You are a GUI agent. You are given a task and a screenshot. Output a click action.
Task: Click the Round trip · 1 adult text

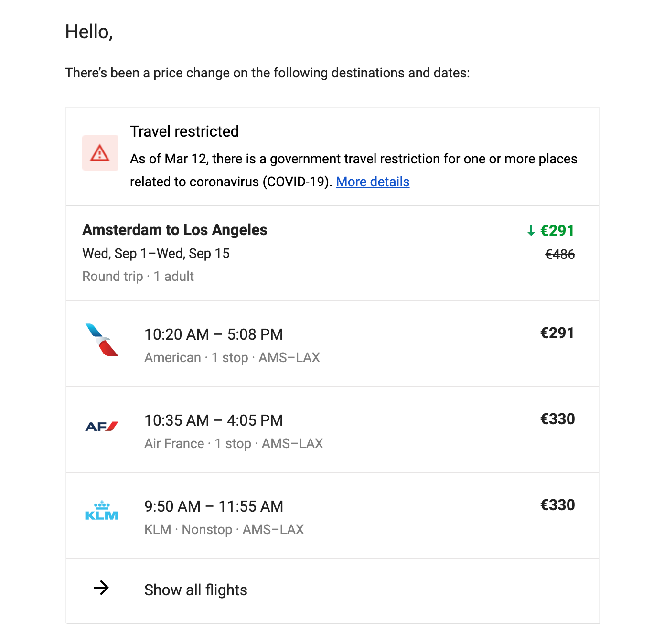138,276
